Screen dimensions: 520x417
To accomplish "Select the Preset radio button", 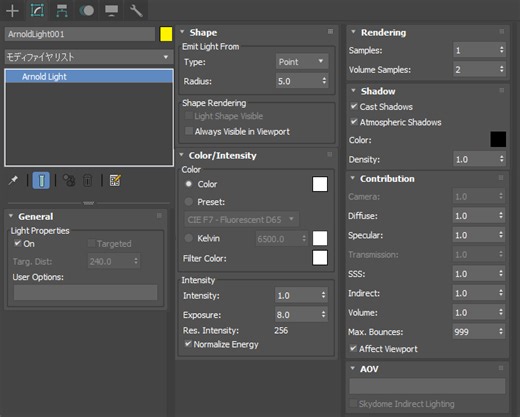I will pyautogui.click(x=189, y=202).
